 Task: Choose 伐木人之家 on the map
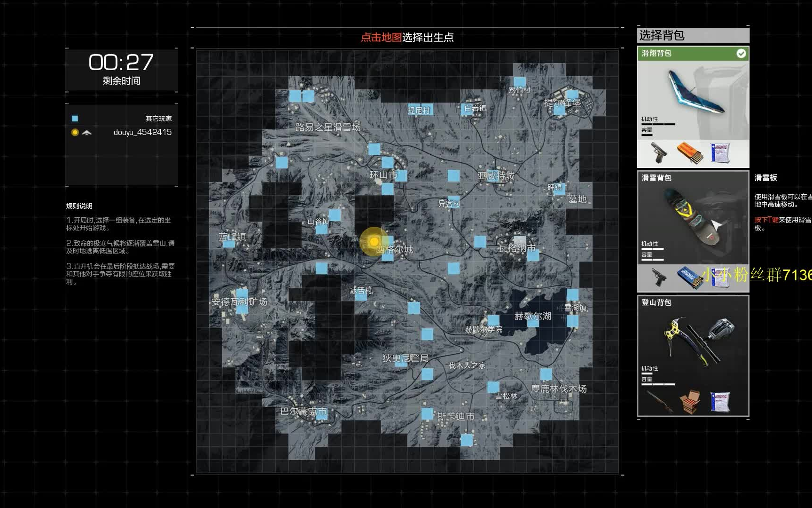pos(467,365)
